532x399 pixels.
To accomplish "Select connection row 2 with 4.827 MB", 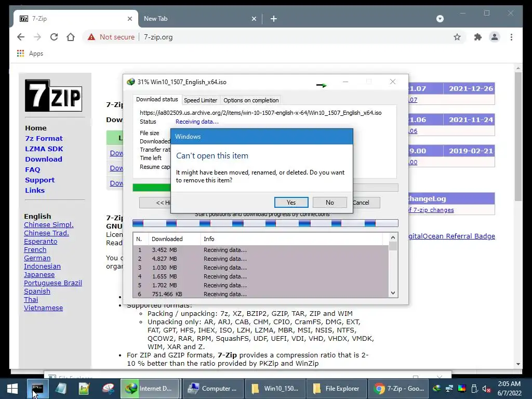I will tap(261, 259).
